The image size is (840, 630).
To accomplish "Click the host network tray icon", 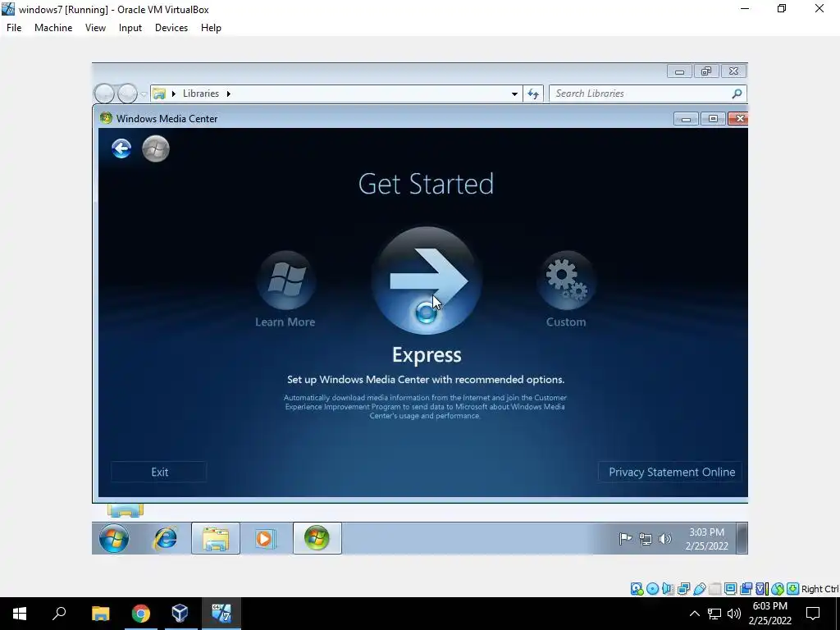I will [714, 614].
